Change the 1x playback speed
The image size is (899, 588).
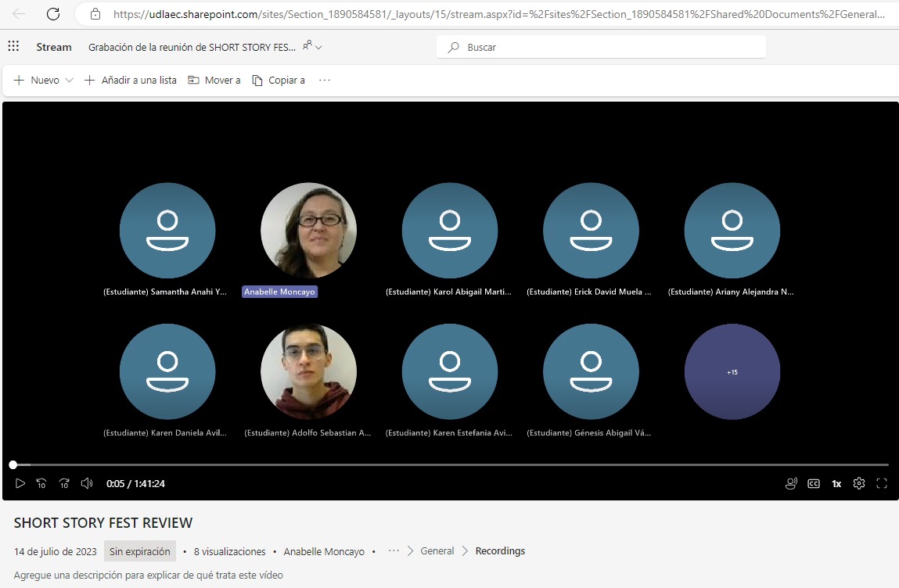pyautogui.click(x=836, y=483)
